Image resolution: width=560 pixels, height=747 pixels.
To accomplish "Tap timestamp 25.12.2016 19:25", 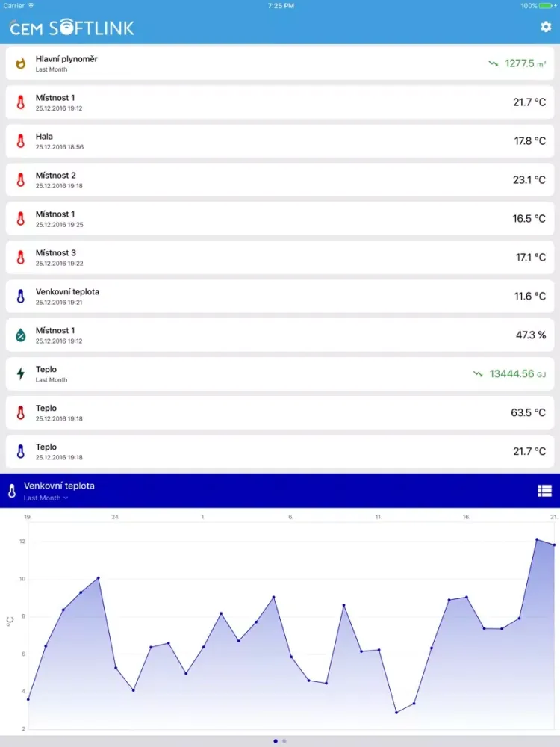I will pos(60,225).
